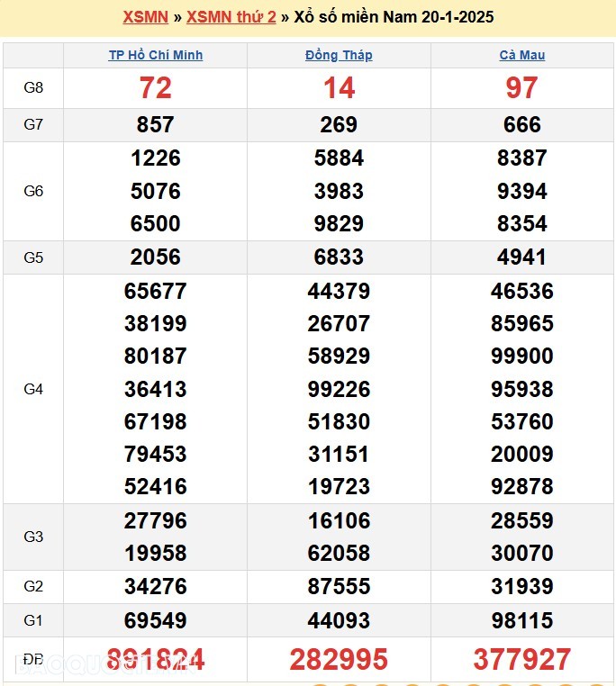The height and width of the screenshot is (686, 616).
Task: Select the G4 row label
Action: pyautogui.click(x=33, y=389)
